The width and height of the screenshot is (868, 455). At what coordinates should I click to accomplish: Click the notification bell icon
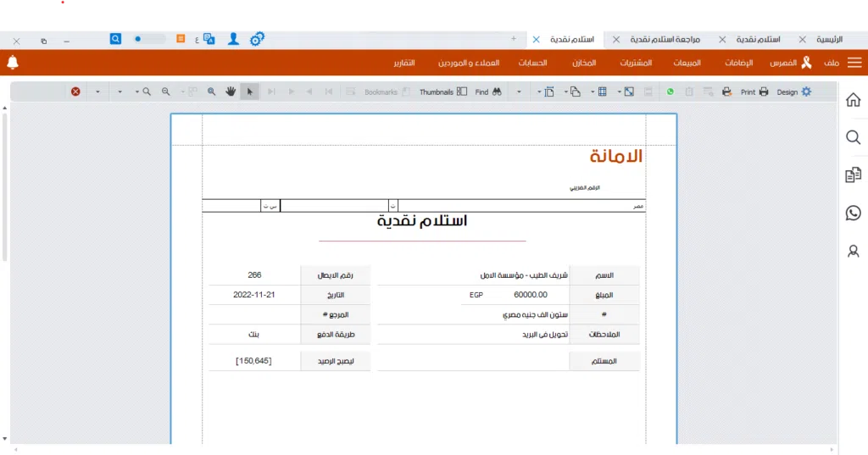coord(13,63)
